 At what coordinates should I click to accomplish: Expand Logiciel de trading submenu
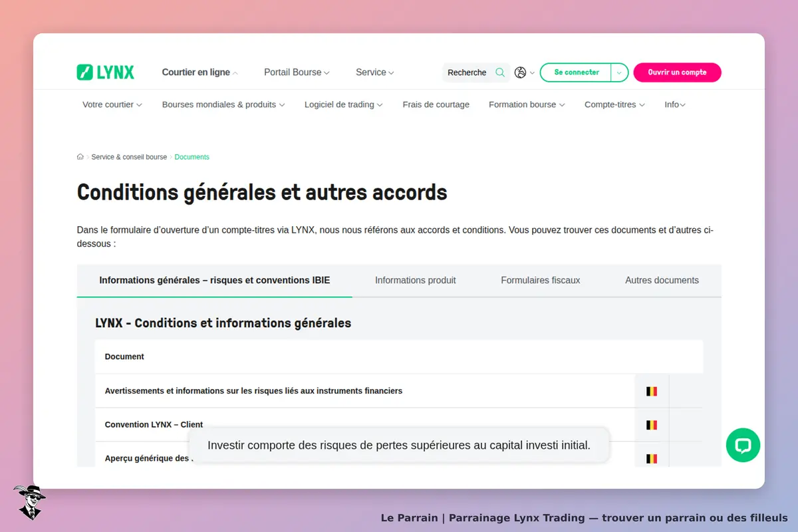pos(344,104)
